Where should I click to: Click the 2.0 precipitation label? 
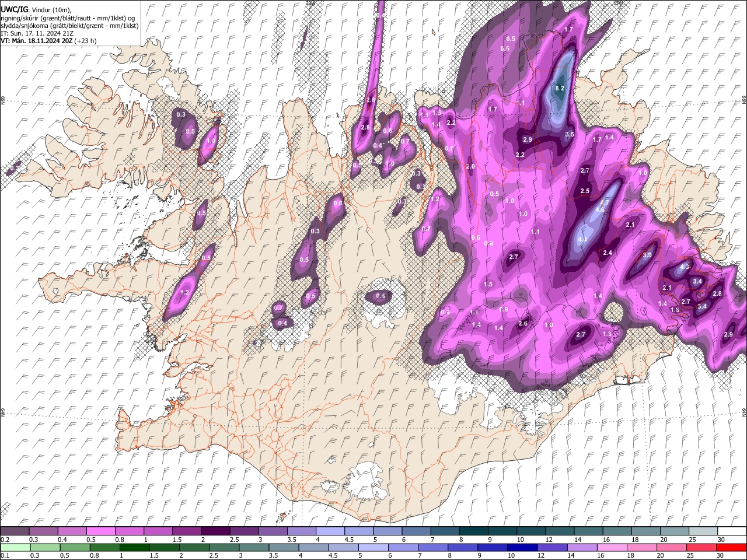(x=470, y=167)
